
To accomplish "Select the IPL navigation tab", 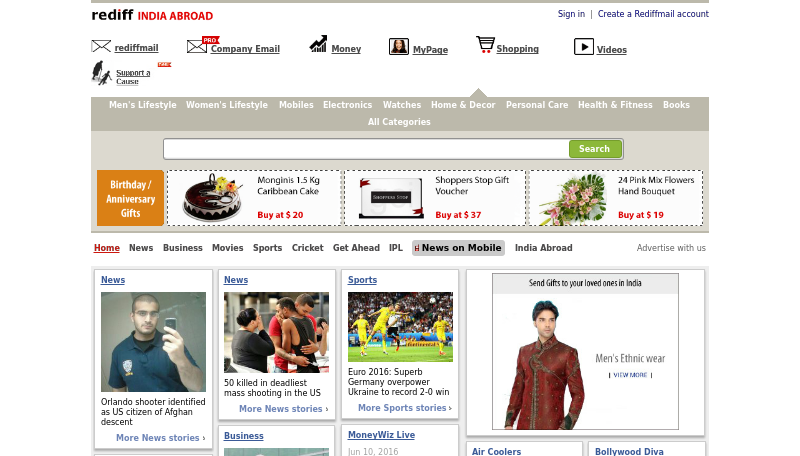I will coord(396,248).
